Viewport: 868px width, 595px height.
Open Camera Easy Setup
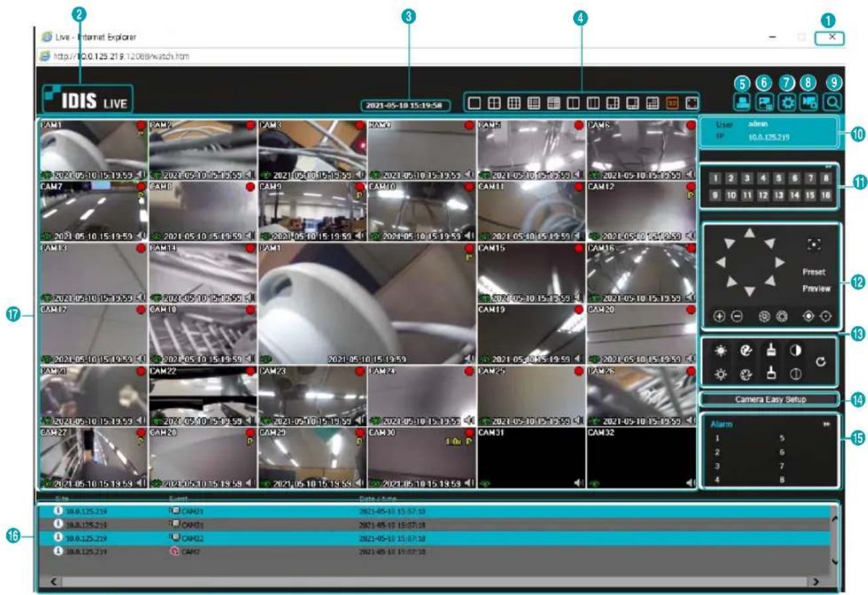pyautogui.click(x=771, y=400)
